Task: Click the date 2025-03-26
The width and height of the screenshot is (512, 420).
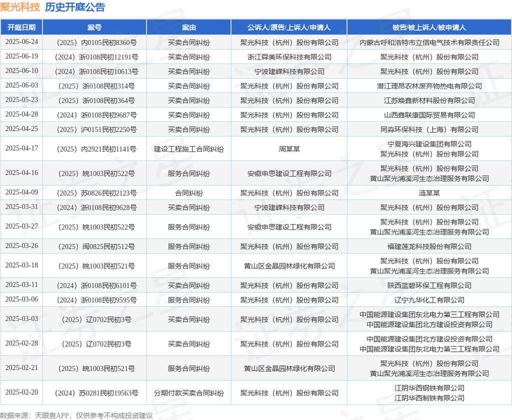Action: (x=21, y=245)
